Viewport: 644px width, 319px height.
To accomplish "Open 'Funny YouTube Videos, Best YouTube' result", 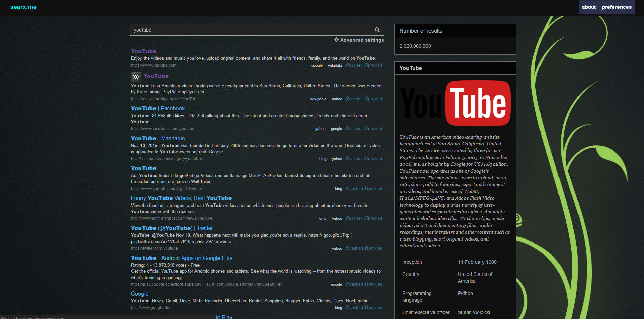I will point(185,198).
